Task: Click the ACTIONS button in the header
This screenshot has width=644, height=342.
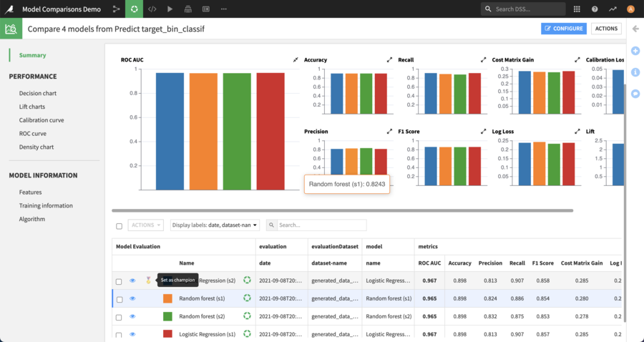Action: (x=606, y=29)
